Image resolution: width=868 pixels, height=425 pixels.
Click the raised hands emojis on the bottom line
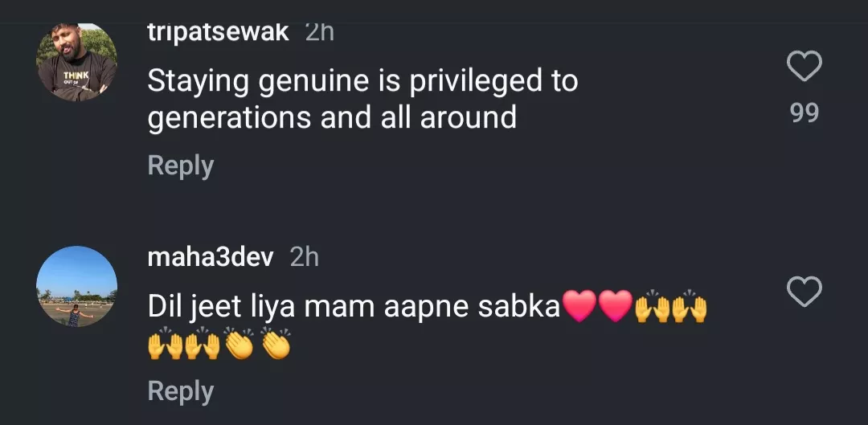pyautogui.click(x=183, y=344)
